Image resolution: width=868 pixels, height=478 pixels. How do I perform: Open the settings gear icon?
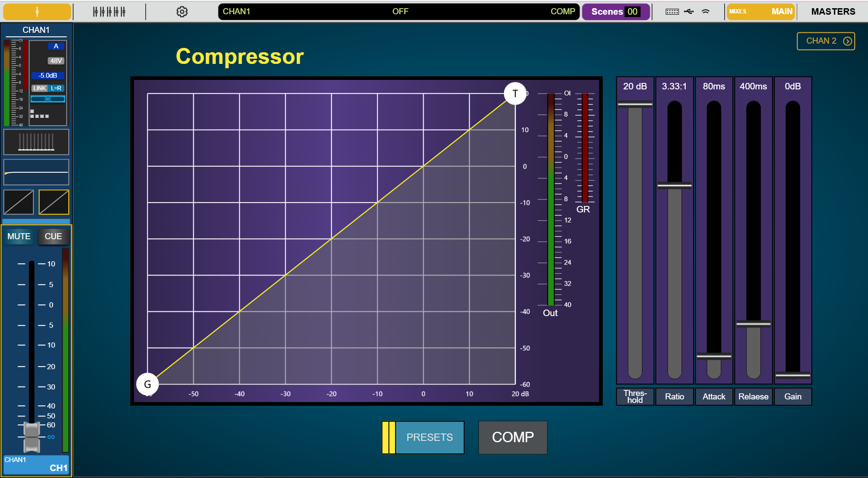(182, 12)
